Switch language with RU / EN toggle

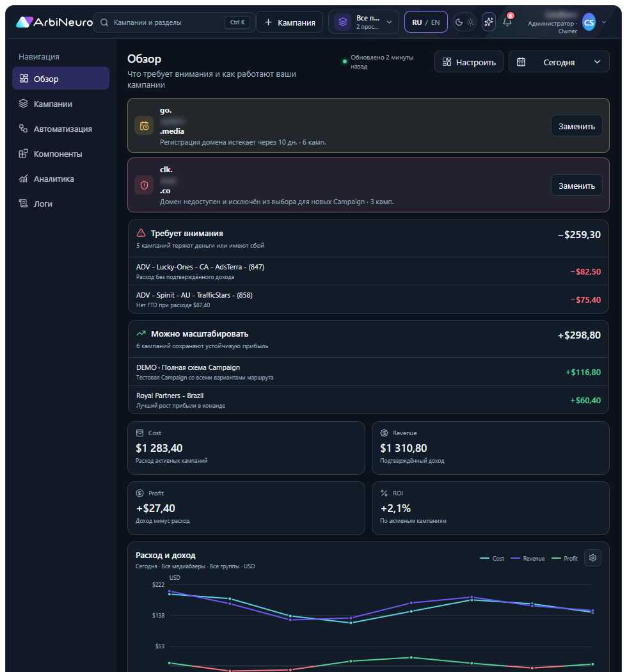425,22
